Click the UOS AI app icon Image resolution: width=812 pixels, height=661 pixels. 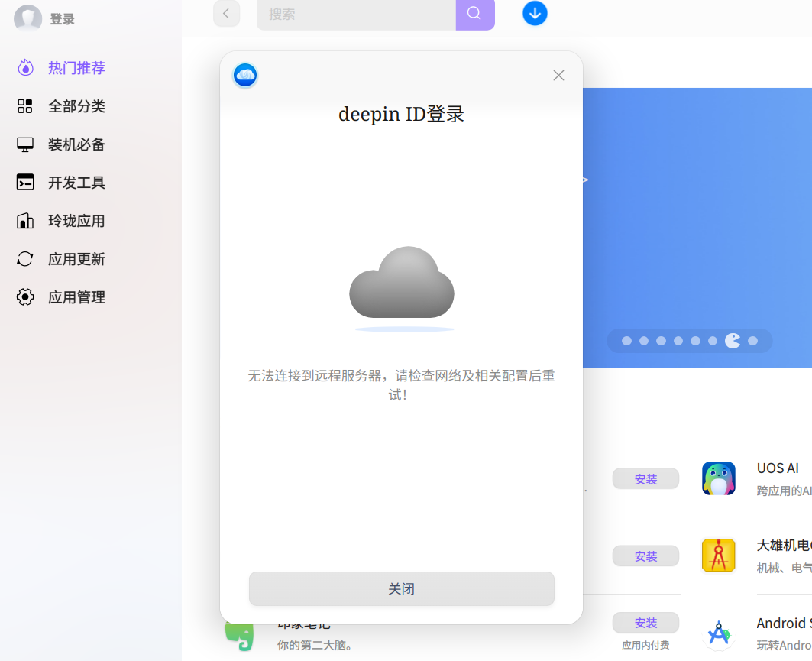[x=718, y=478]
